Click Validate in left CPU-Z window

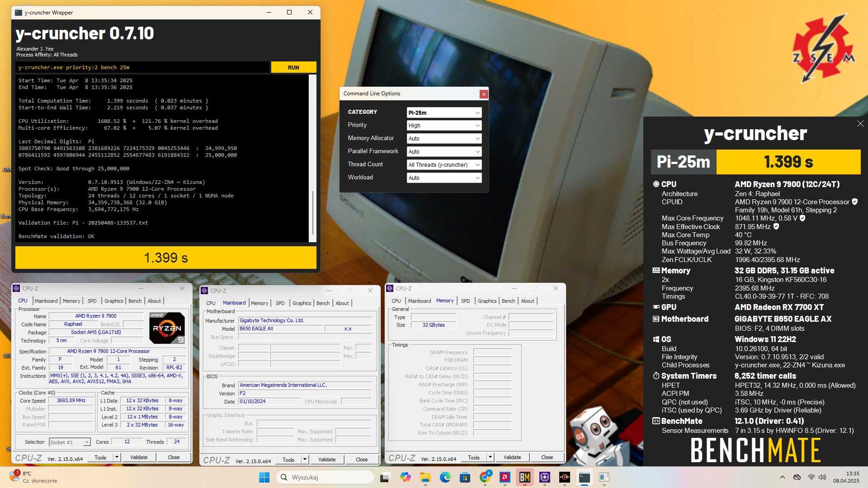click(x=139, y=457)
